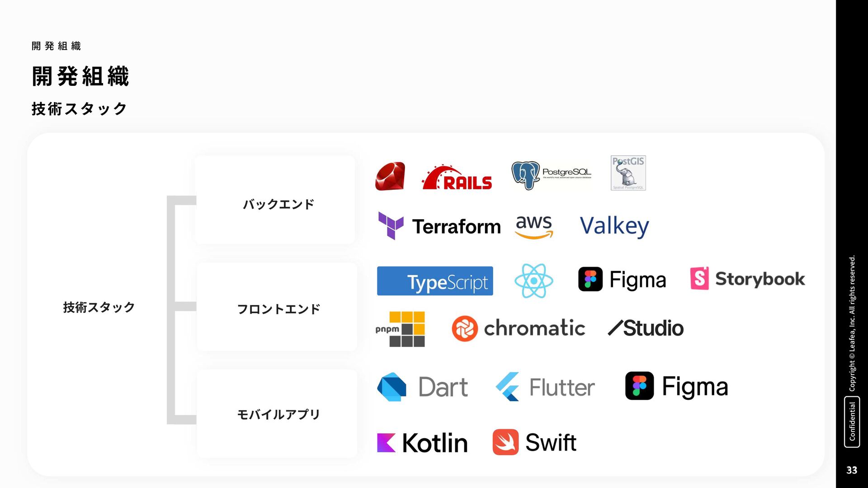Select the Dart logo

click(x=422, y=387)
